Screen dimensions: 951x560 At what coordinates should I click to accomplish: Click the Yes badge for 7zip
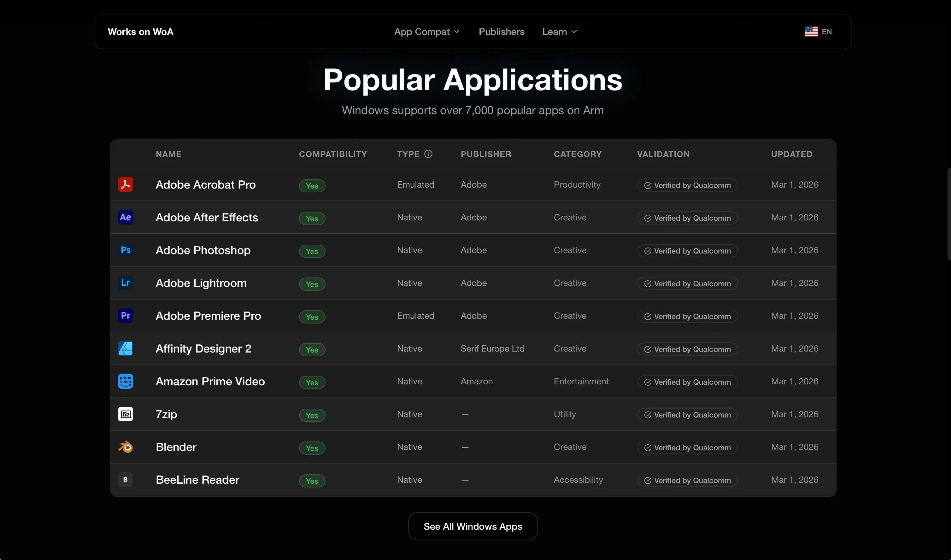tap(312, 416)
